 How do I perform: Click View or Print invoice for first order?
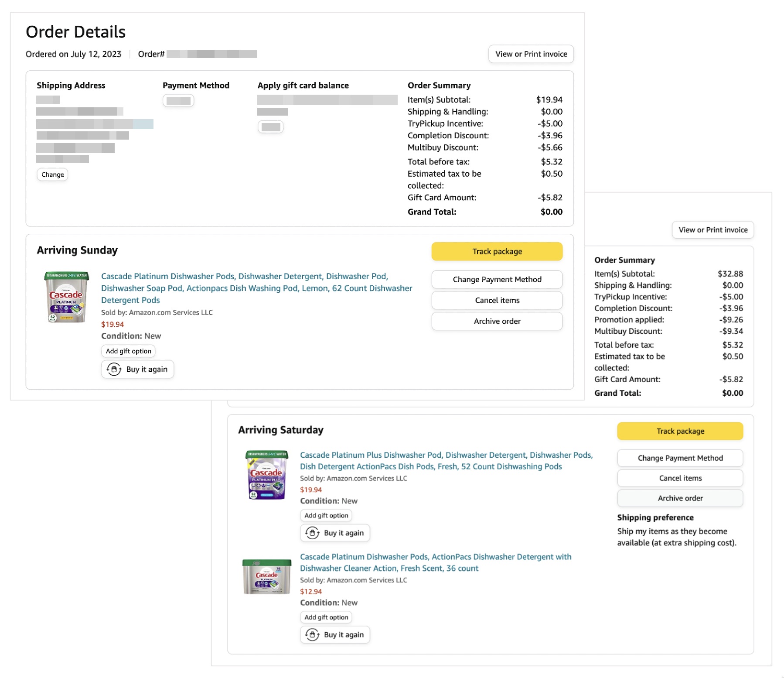tap(531, 54)
